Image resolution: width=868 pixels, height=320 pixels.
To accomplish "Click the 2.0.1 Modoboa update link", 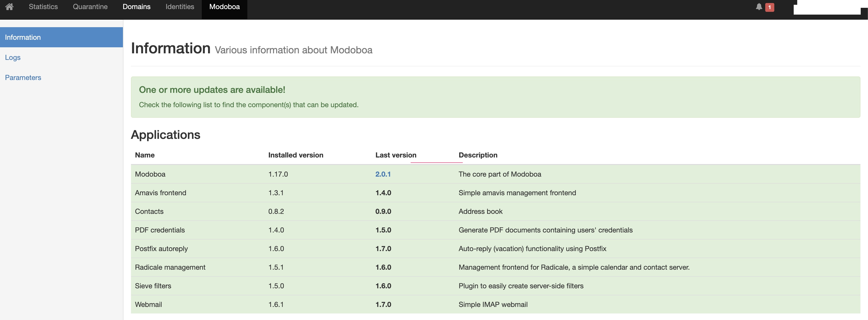I will [x=383, y=174].
